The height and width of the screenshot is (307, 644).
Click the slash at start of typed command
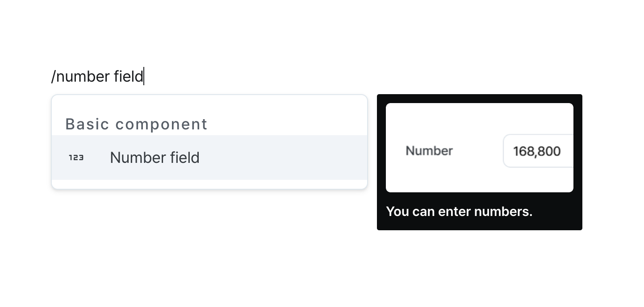pos(53,76)
